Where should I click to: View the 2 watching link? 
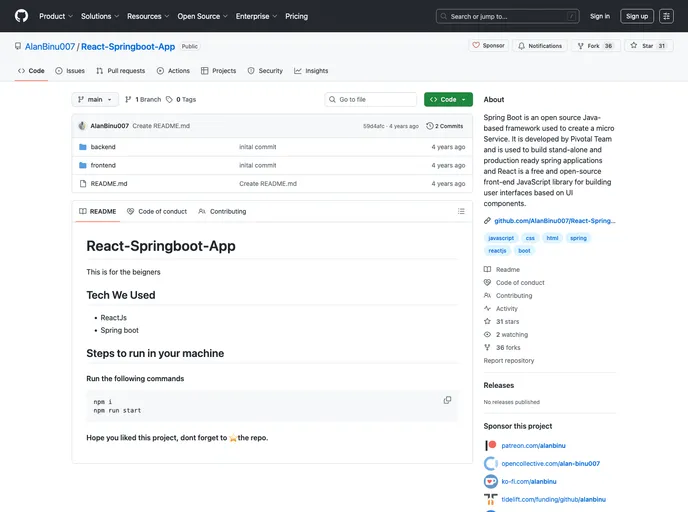506,334
